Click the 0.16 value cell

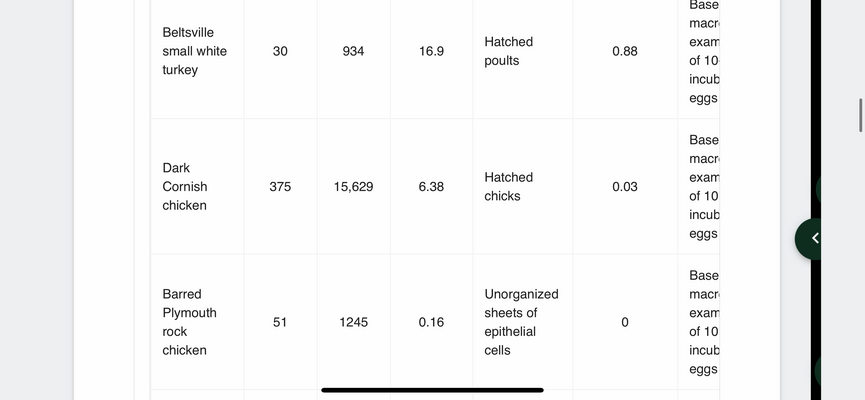(x=431, y=322)
